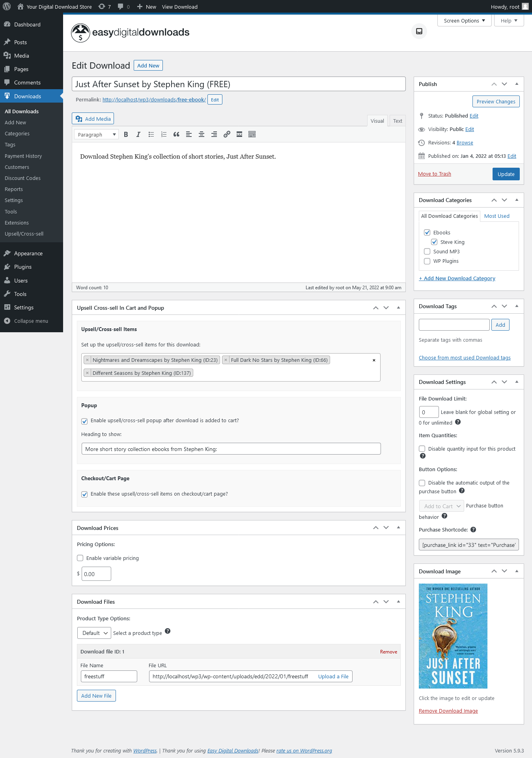Click the Italic formatting icon
The width and height of the screenshot is (532, 758).
coord(138,135)
